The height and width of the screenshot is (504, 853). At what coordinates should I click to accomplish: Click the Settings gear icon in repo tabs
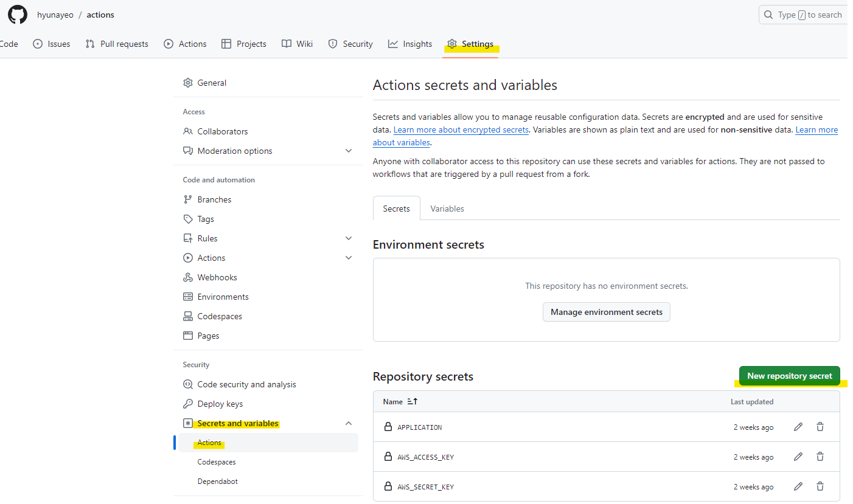pos(452,44)
